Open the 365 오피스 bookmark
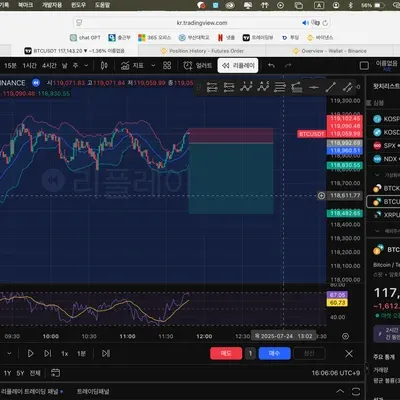 coord(155,38)
